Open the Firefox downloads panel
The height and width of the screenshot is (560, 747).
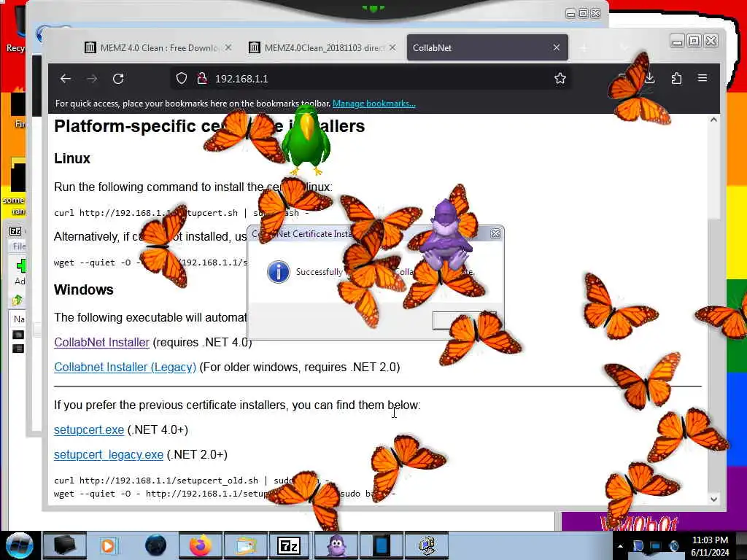tap(650, 78)
